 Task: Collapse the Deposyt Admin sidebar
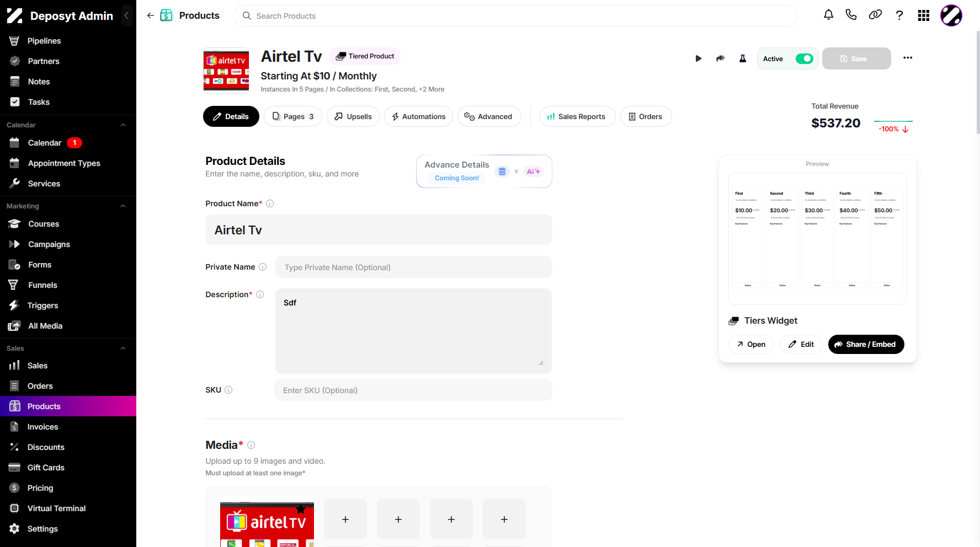click(x=126, y=15)
